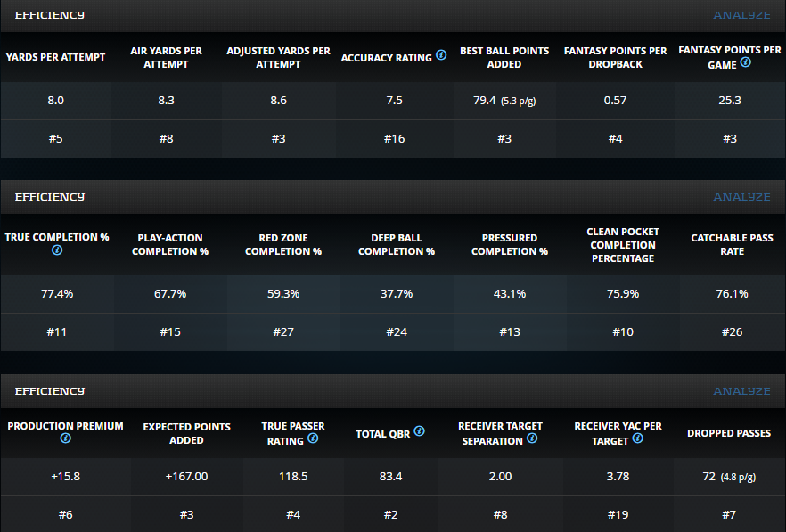Select the Air Yards Per Attempt header

click(x=167, y=57)
